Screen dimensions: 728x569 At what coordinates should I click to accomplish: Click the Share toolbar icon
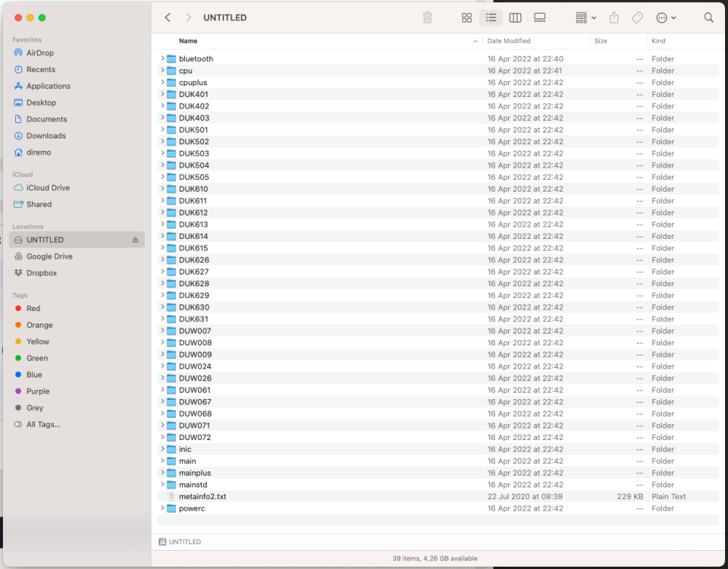[614, 17]
